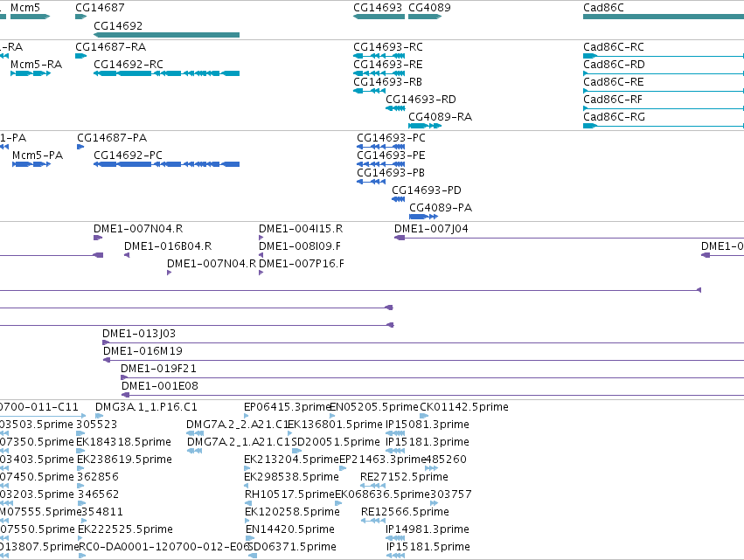Open transcript CG4089-RA
This screenshot has height=560, width=744.
coord(425,126)
